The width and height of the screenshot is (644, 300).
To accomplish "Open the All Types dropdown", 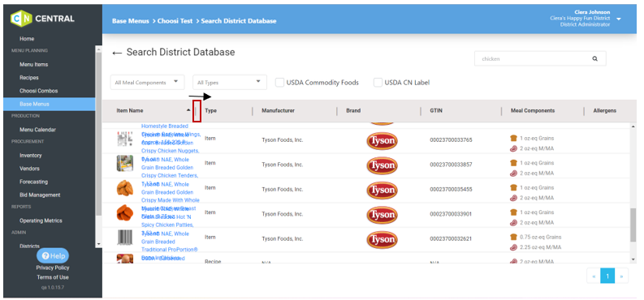I will tap(230, 83).
